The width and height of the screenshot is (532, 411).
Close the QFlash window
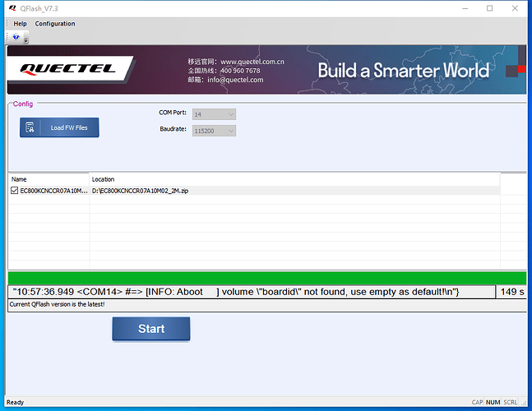coord(515,8)
